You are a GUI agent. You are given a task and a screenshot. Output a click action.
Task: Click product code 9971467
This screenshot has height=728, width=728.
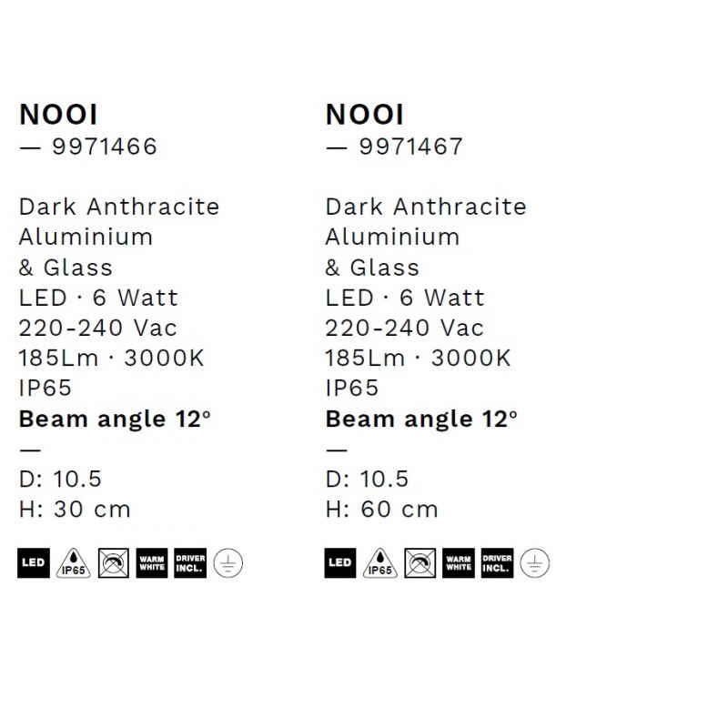click(x=411, y=147)
